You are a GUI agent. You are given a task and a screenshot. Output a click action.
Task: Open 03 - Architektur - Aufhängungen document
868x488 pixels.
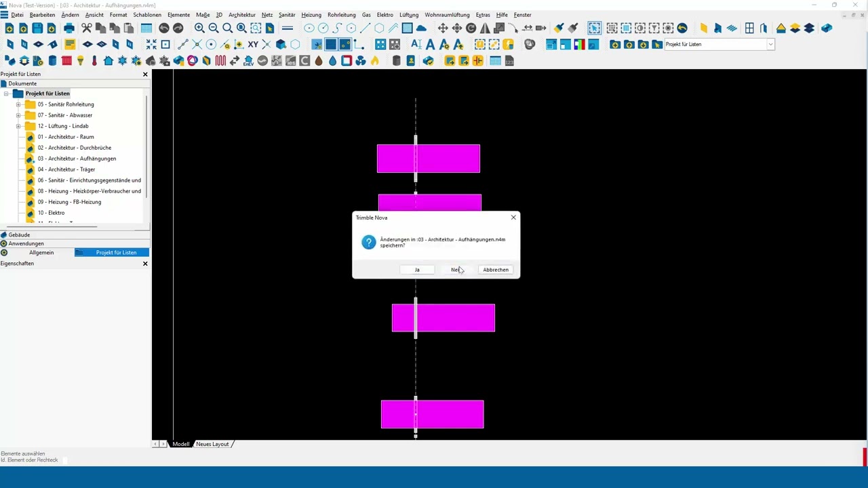77,159
